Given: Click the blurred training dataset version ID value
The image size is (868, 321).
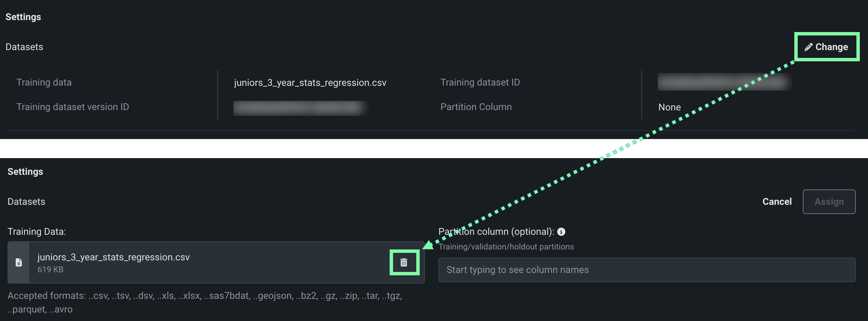Looking at the screenshot, I should click(x=300, y=108).
